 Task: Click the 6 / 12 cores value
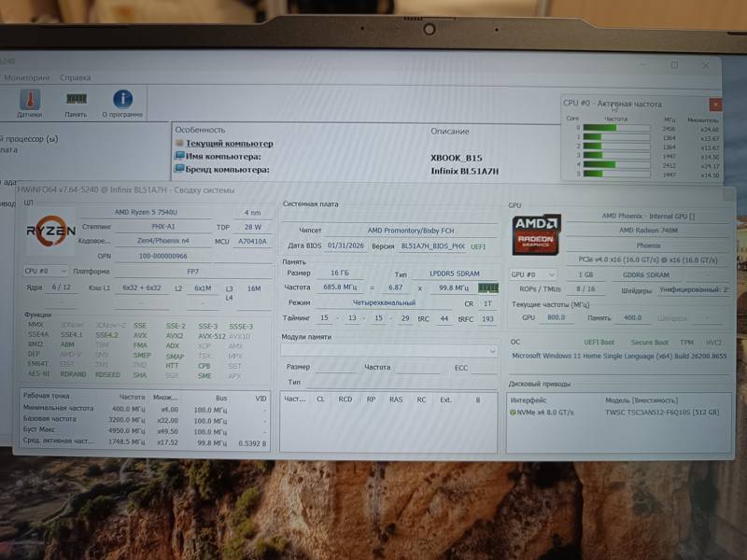(x=62, y=287)
